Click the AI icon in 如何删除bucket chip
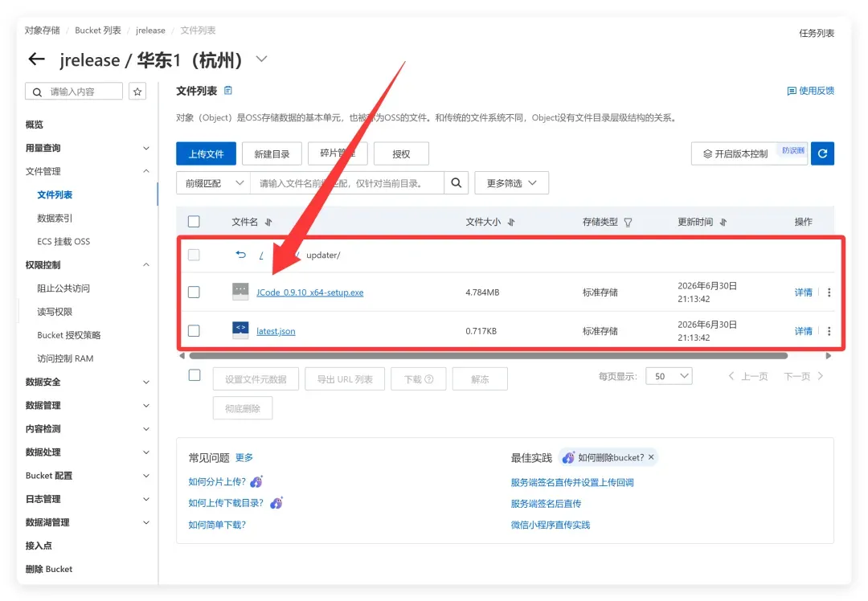This screenshot has height=601, width=868. [x=568, y=458]
